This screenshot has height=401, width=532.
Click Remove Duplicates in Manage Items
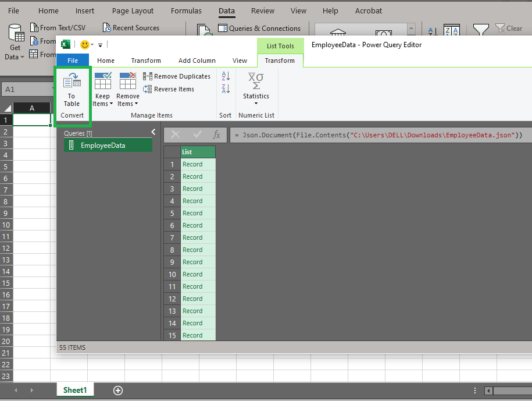(x=176, y=76)
